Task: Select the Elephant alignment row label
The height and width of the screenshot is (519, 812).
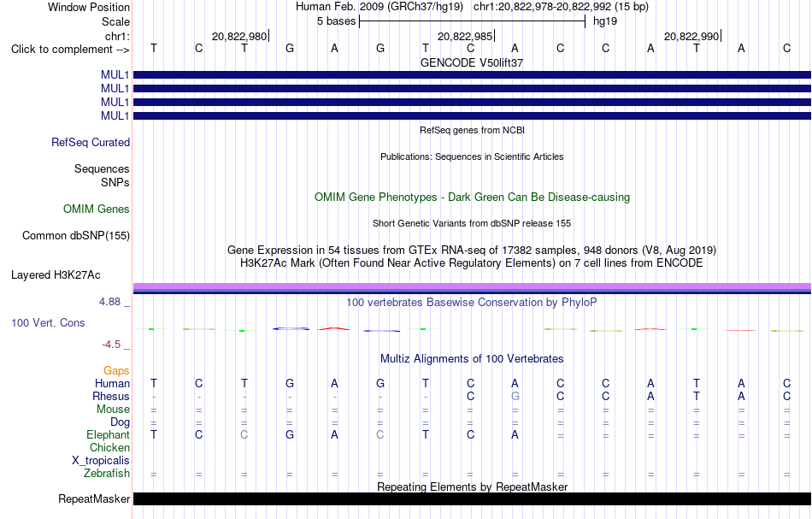Action: click(109, 435)
